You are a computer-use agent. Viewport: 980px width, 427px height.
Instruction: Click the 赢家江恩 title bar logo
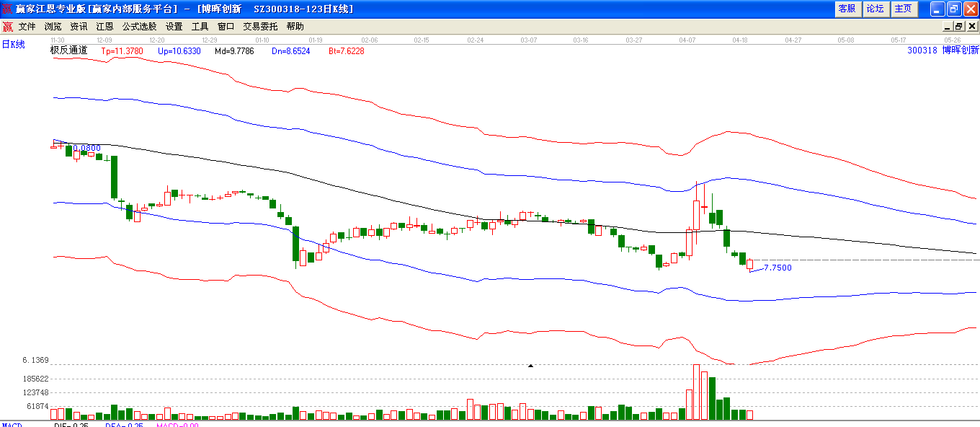(x=7, y=9)
